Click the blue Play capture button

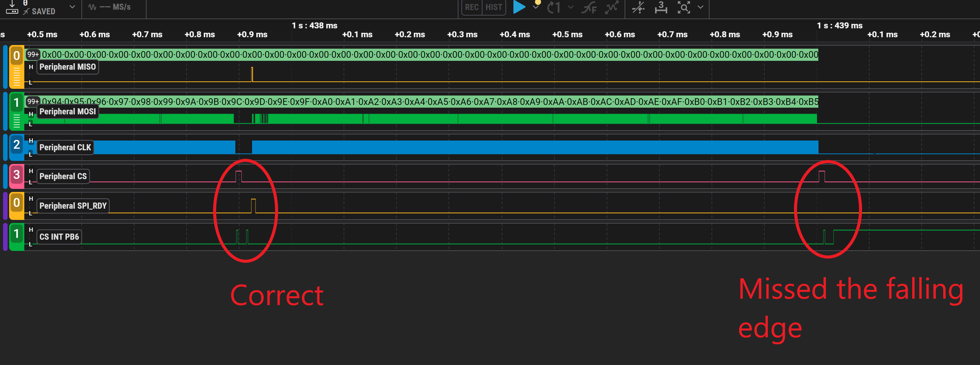tap(519, 7)
